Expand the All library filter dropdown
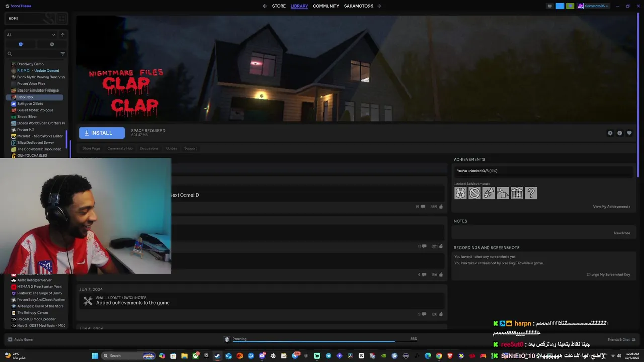Viewport: 644px width, 362px height. (x=31, y=35)
